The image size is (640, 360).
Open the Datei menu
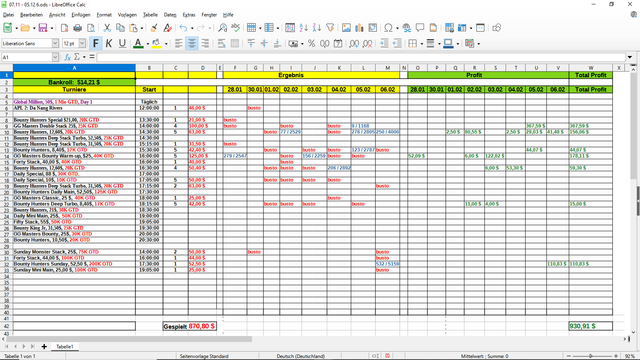tap(8, 15)
